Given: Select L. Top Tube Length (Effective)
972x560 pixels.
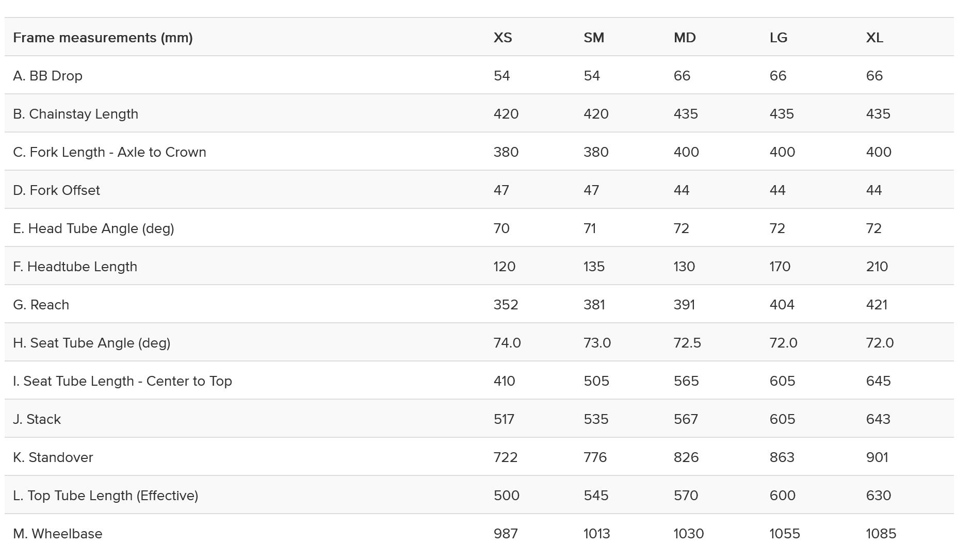Looking at the screenshot, I should coord(105,496).
